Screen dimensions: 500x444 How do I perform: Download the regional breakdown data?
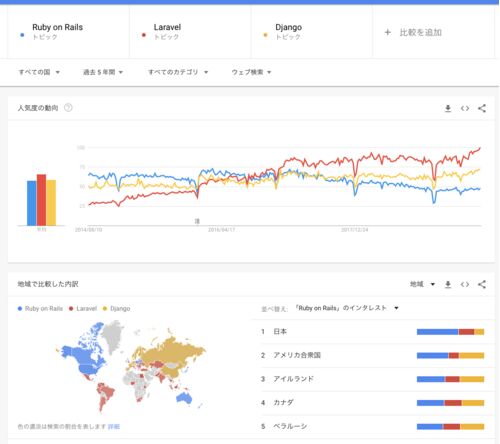[448, 284]
